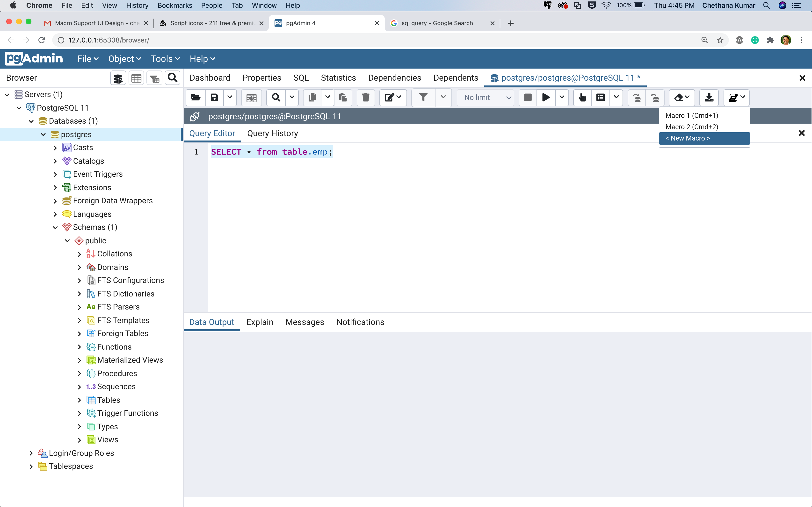Open the Tools menu
812x507 pixels.
point(165,59)
